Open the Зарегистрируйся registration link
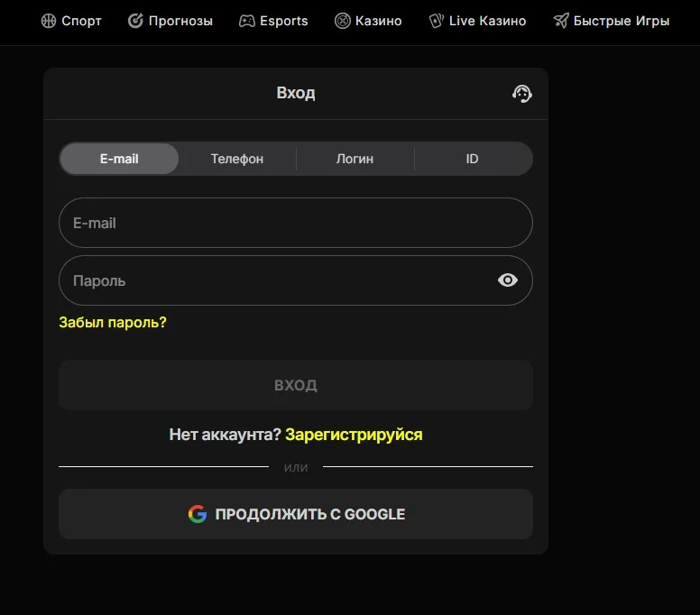 (x=354, y=435)
